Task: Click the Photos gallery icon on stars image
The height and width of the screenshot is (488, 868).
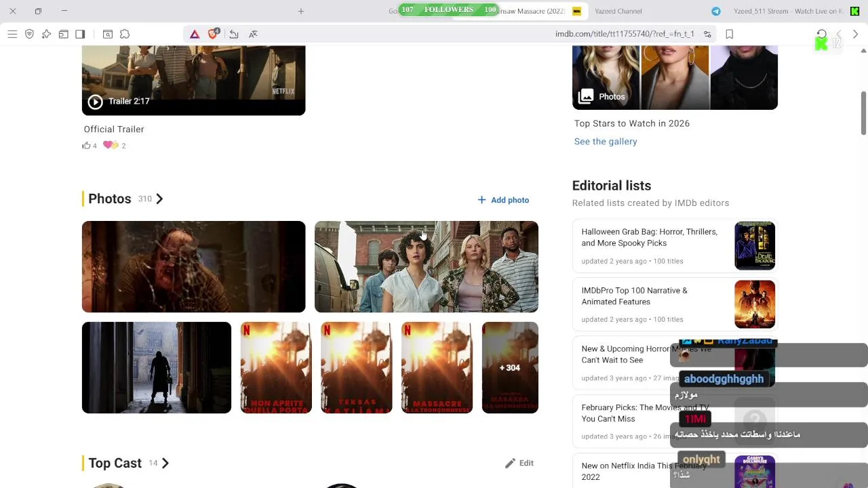Action: [586, 96]
